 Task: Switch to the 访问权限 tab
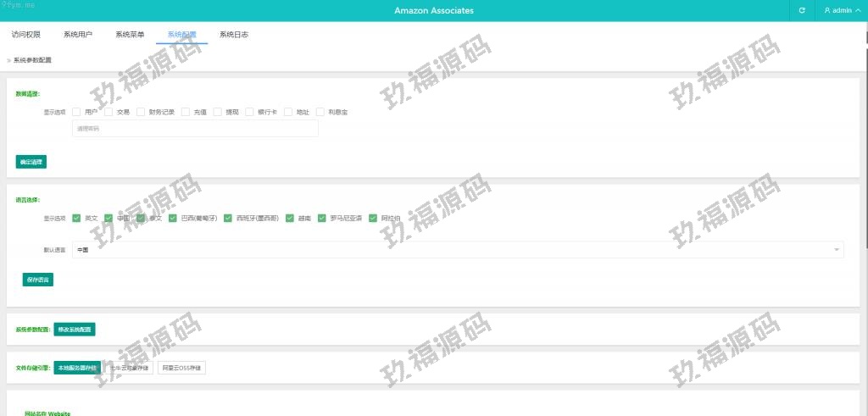tap(26, 35)
